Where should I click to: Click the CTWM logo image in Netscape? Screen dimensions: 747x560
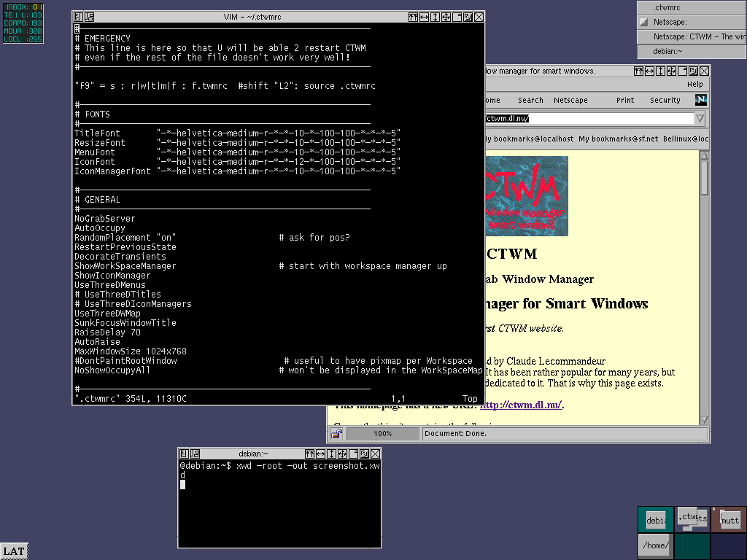(x=527, y=196)
